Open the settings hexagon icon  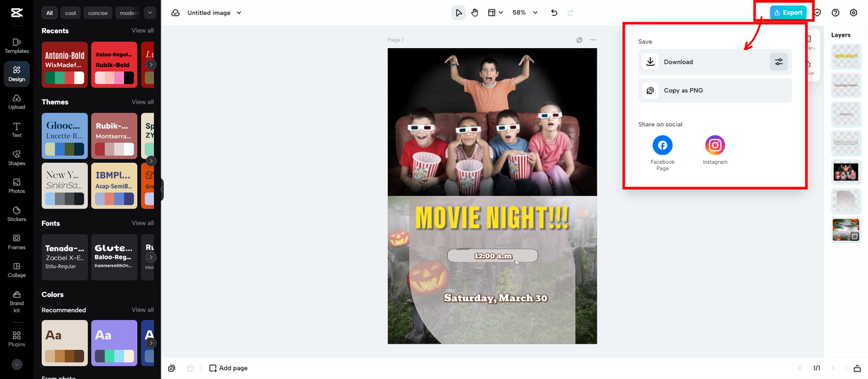tap(853, 13)
